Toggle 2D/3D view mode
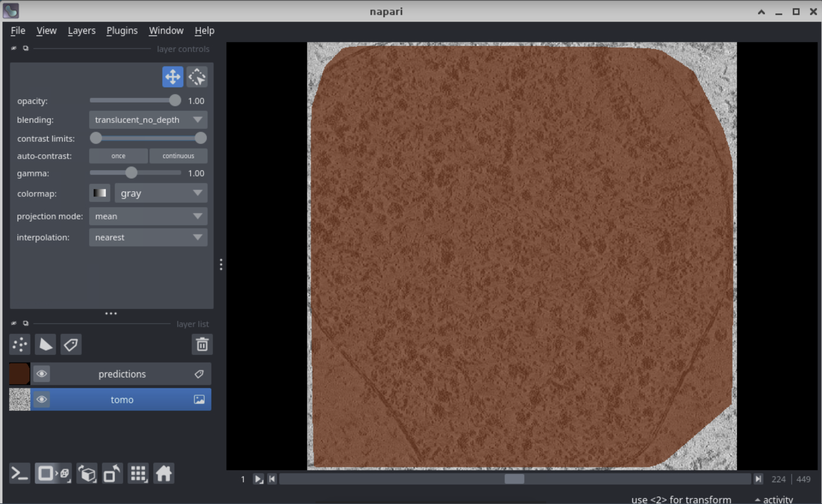The height and width of the screenshot is (504, 822). click(x=53, y=473)
